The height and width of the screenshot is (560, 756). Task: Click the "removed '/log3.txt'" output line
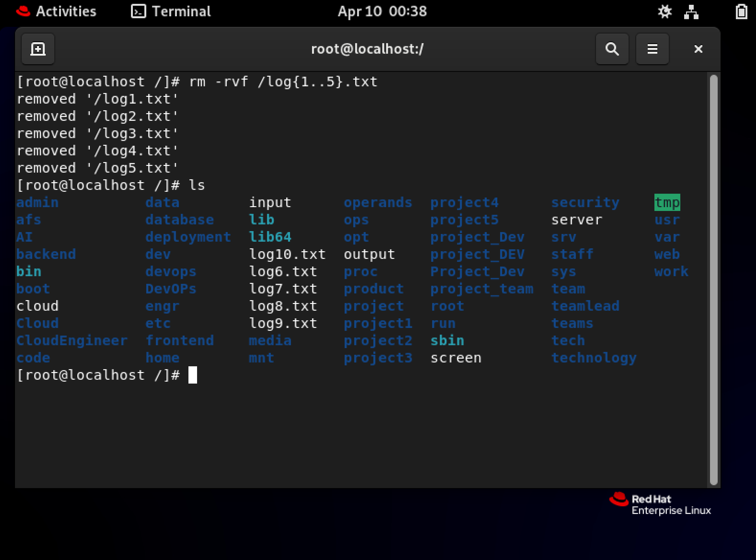click(97, 134)
